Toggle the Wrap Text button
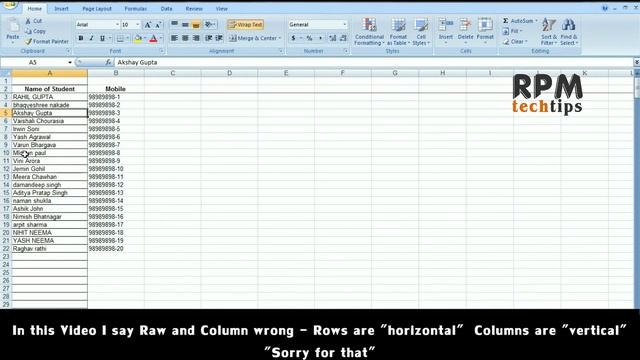 click(x=245, y=24)
